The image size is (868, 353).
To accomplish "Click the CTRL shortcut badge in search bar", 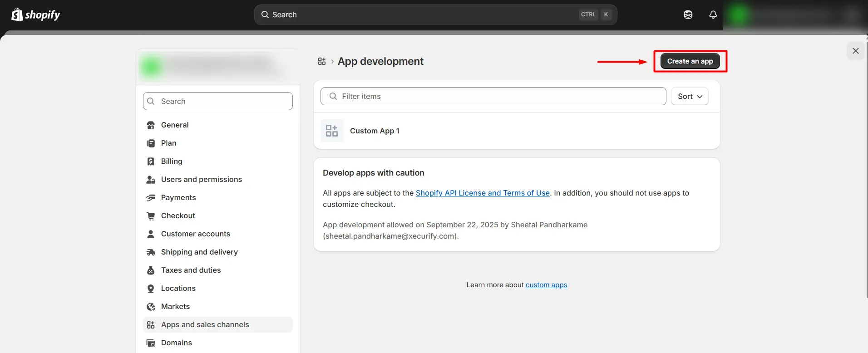I will (588, 15).
